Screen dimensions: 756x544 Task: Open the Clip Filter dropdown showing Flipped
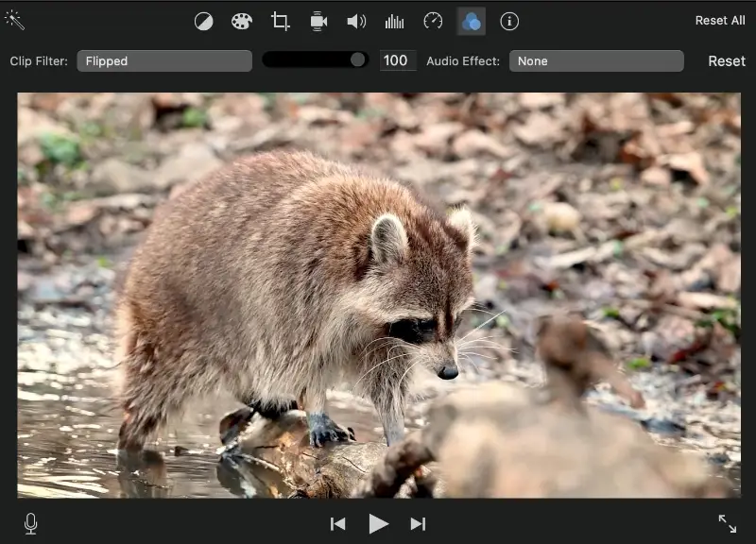164,60
